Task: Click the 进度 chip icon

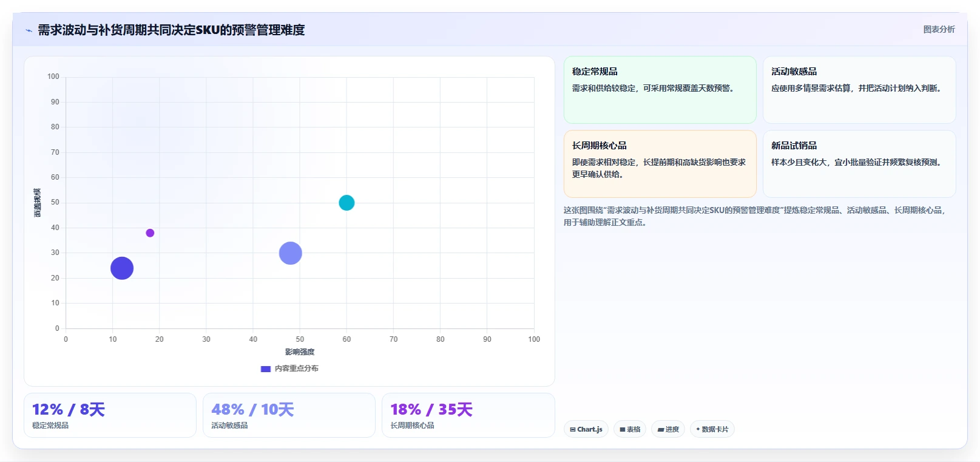Action: tap(661, 430)
